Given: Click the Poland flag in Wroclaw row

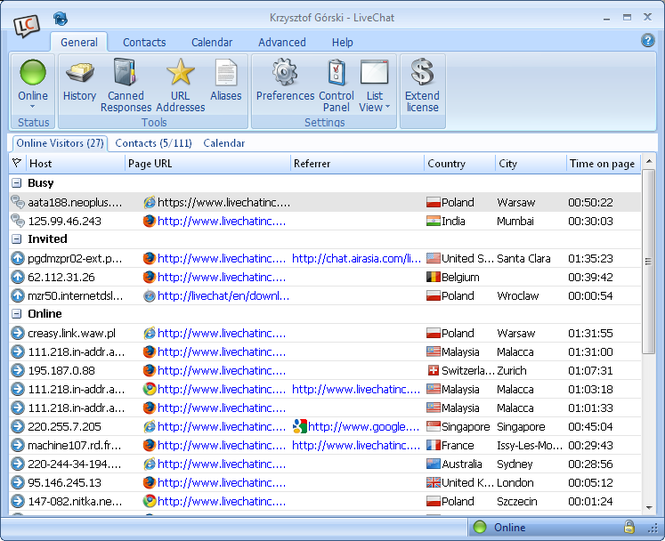Looking at the screenshot, I should click(x=433, y=296).
